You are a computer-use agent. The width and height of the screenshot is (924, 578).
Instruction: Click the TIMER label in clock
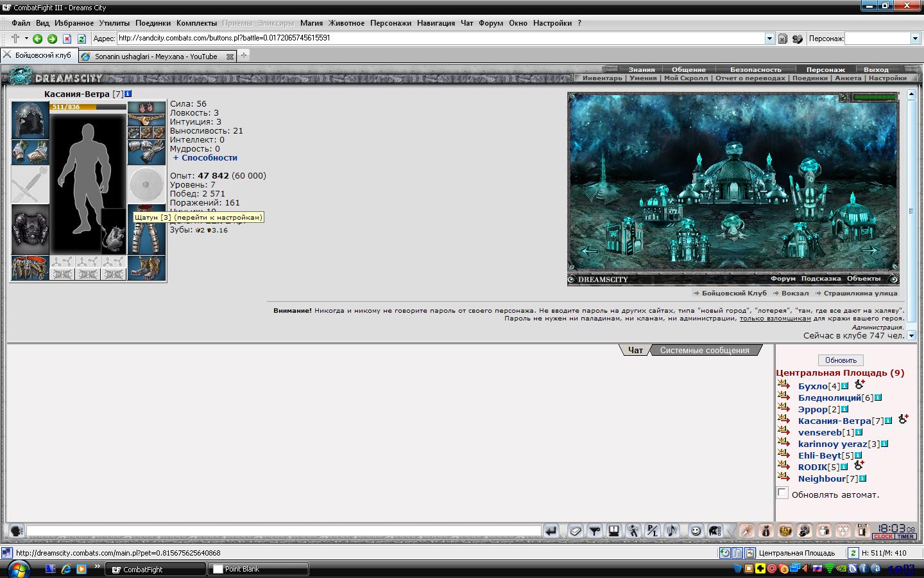905,536
